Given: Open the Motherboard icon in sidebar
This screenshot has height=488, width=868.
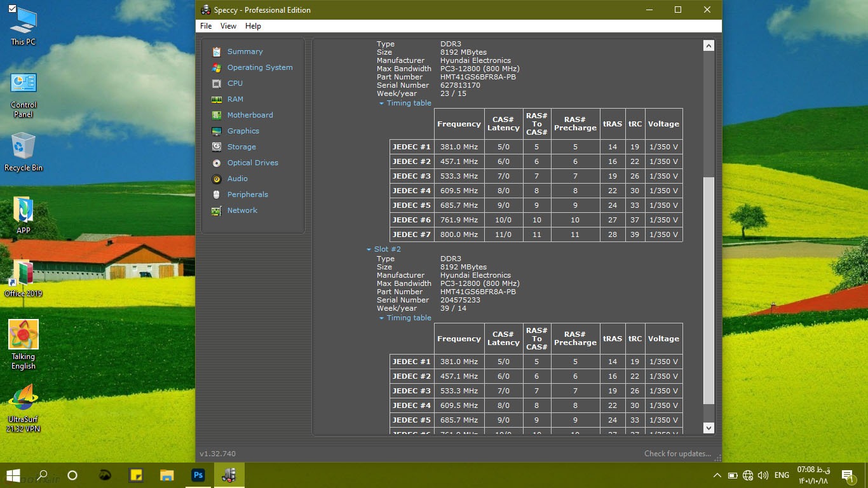Looking at the screenshot, I should coord(217,115).
